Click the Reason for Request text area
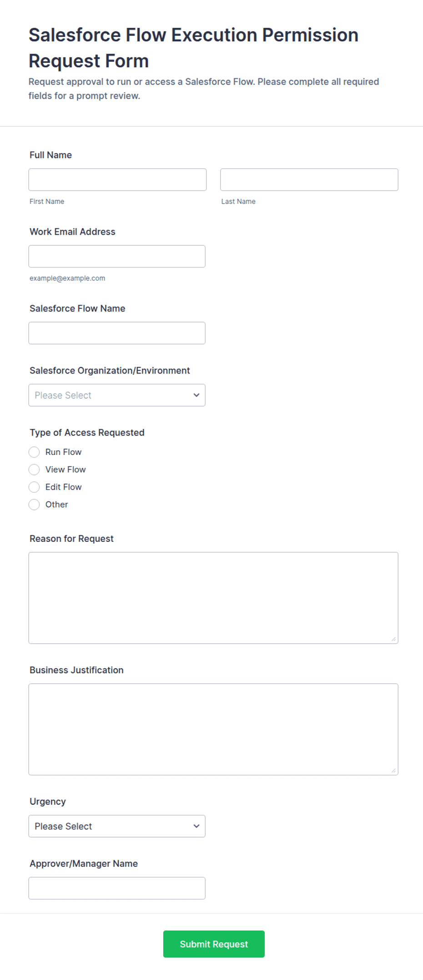 tap(213, 598)
